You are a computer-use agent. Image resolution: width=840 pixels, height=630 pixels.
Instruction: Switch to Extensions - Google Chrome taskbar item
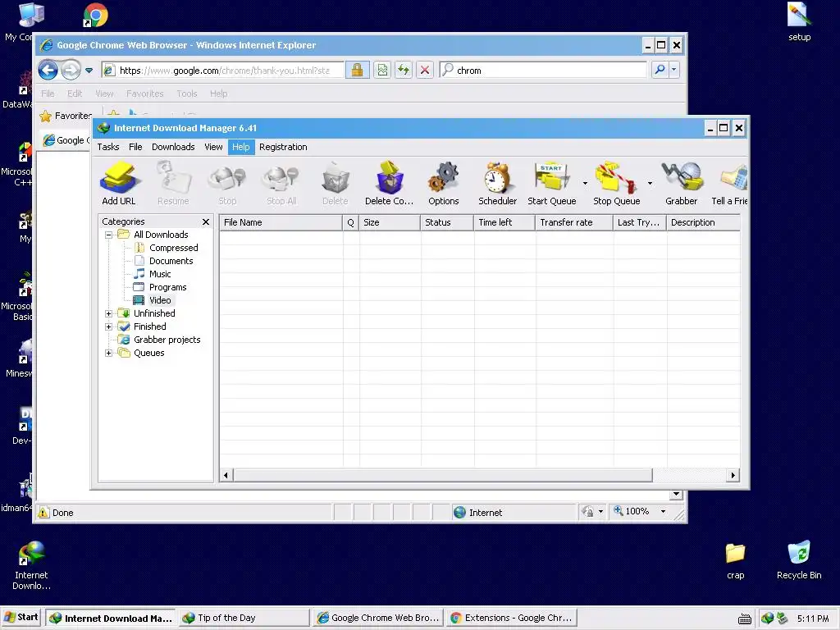[512, 618]
